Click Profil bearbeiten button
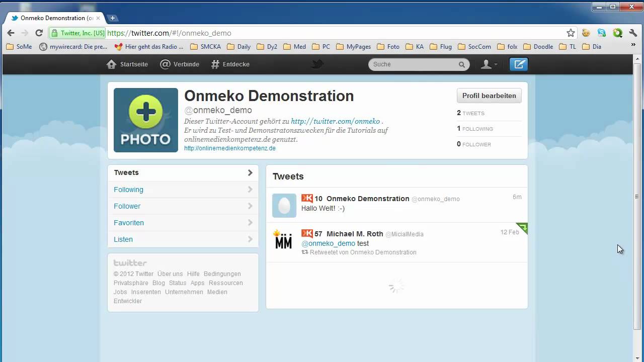644x362 pixels. coord(489,96)
